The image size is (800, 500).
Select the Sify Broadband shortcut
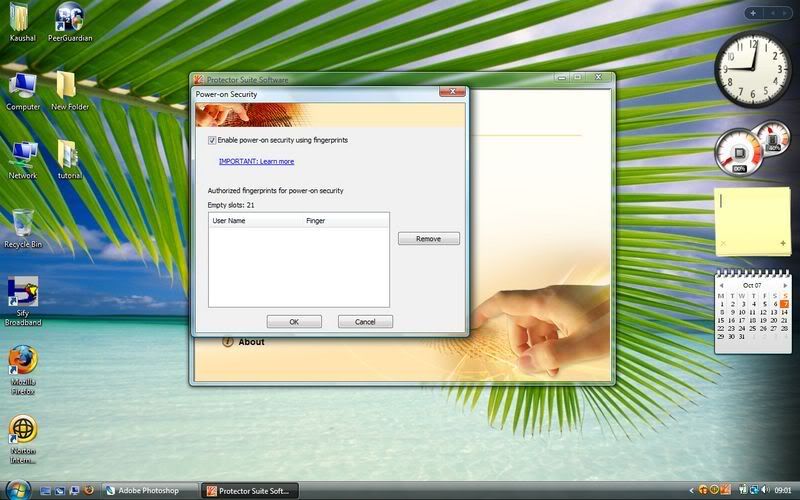(23, 301)
